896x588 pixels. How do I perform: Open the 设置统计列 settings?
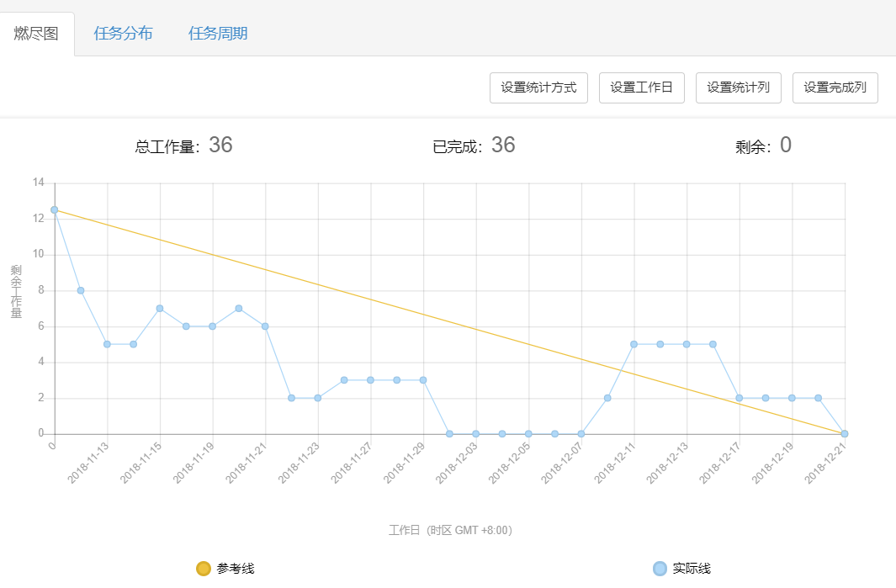click(x=739, y=87)
